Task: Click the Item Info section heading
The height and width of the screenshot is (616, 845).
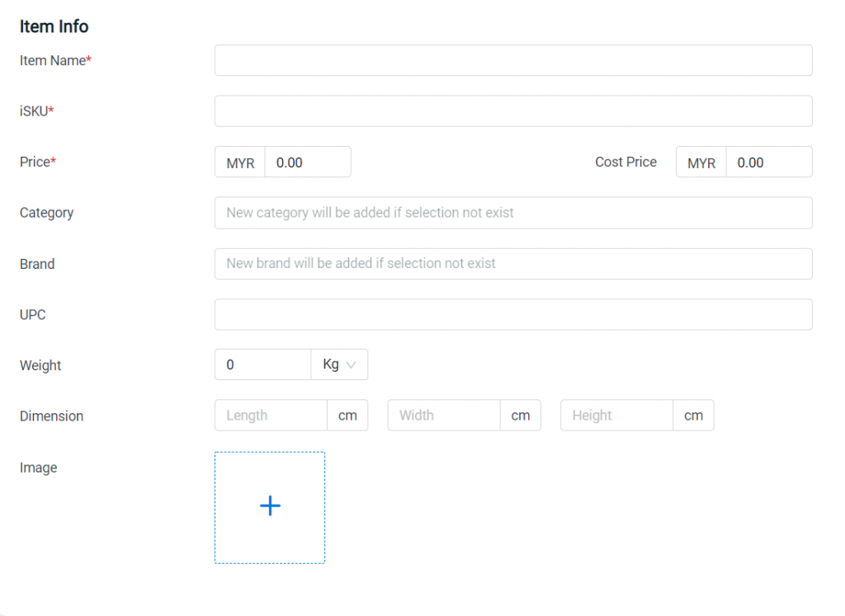Action: [54, 26]
